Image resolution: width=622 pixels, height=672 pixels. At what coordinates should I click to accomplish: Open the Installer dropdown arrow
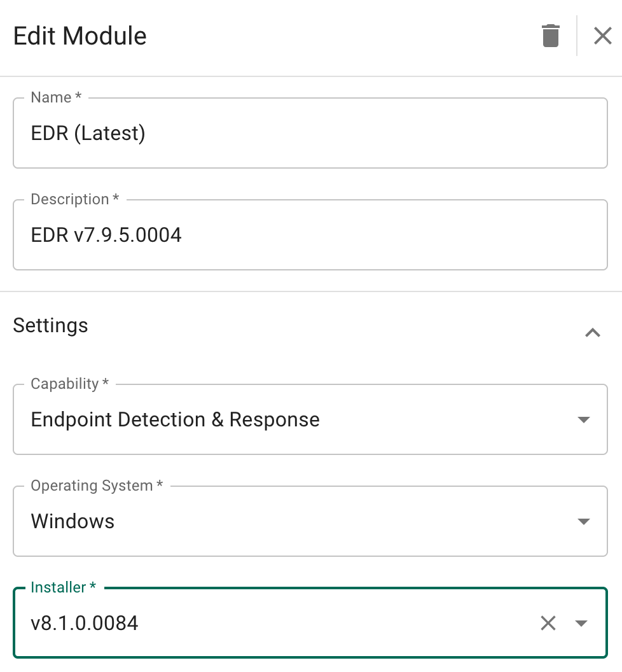tap(581, 623)
